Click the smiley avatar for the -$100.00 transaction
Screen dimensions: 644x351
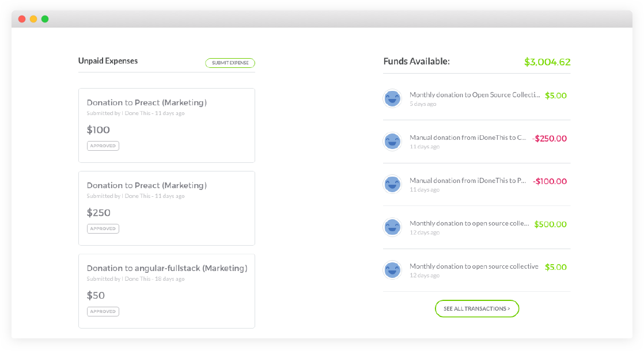[392, 184]
